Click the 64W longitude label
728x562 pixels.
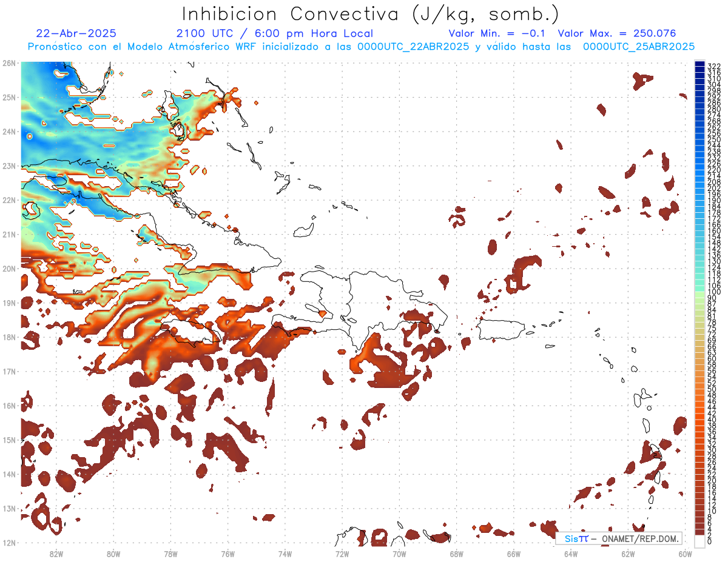point(571,554)
